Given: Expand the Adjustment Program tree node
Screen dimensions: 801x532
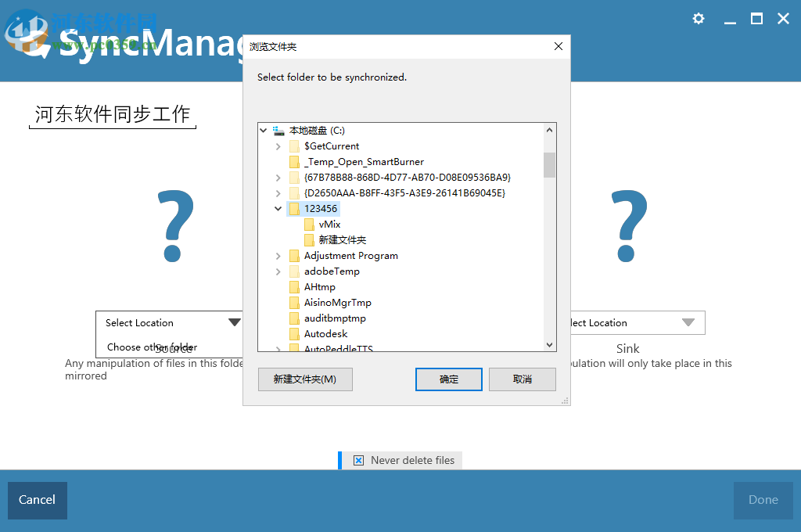Looking at the screenshot, I should (x=278, y=255).
